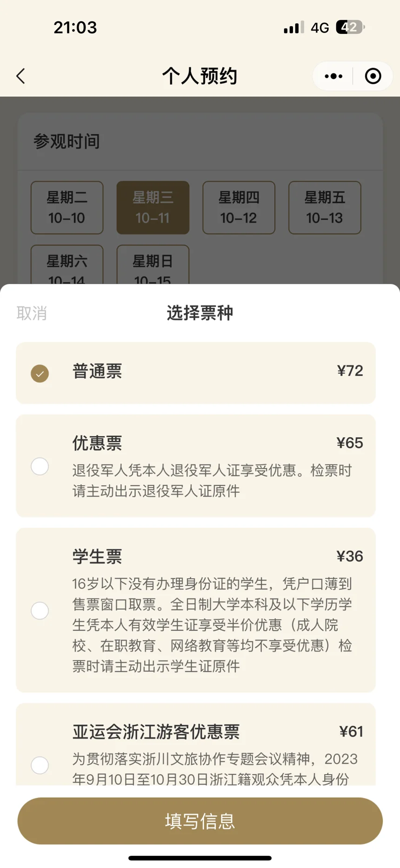Select the 亚运会浙江游客优惠票 radio button
Screen dimensions: 400x868
point(40,765)
